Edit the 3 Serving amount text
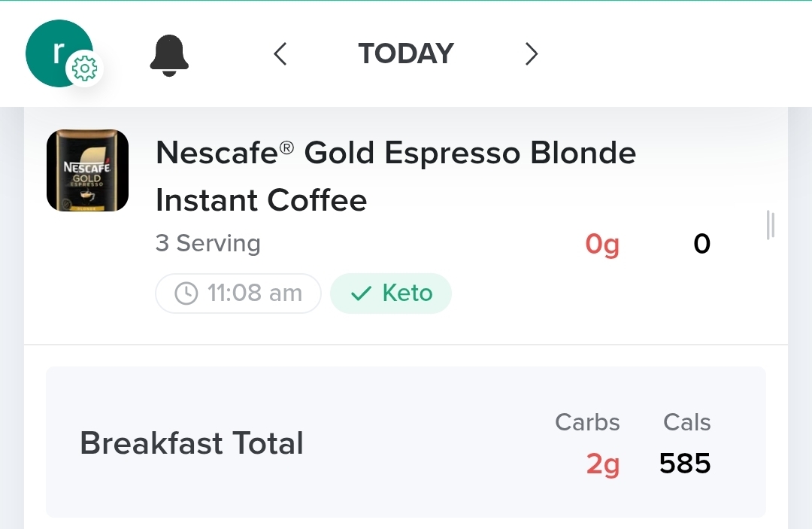The width and height of the screenshot is (812, 529). (208, 244)
